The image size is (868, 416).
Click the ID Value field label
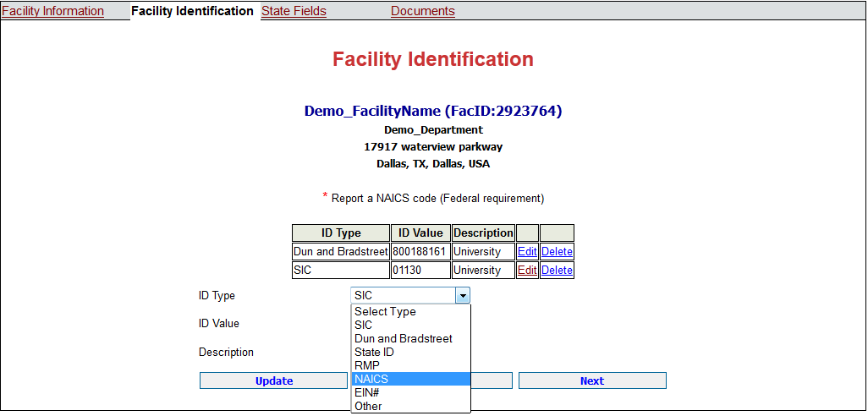219,324
